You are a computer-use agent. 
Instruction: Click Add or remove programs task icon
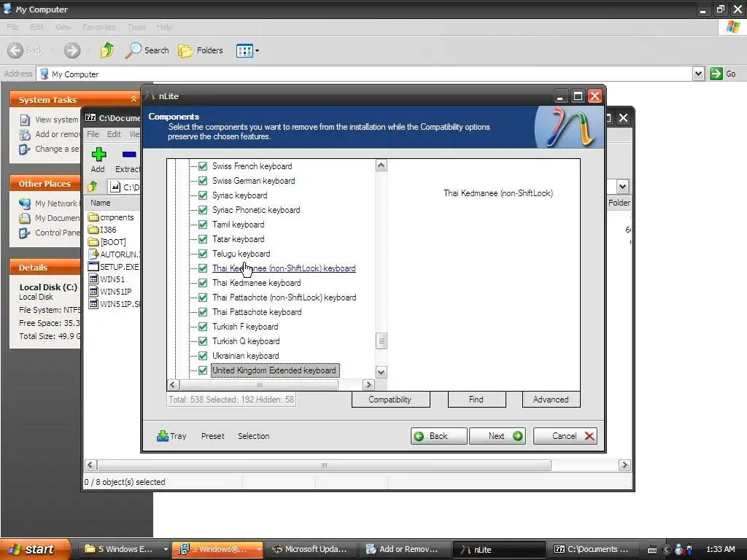(25, 135)
